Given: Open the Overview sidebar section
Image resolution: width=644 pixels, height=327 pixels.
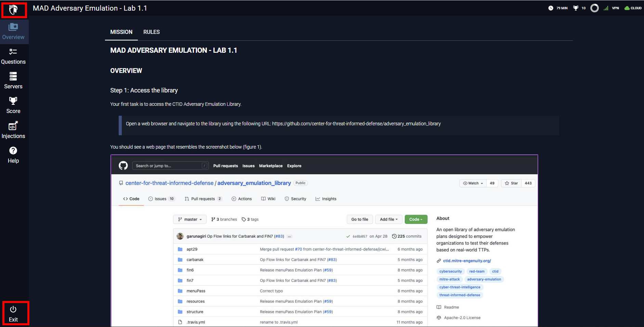Looking at the screenshot, I should pyautogui.click(x=13, y=32).
